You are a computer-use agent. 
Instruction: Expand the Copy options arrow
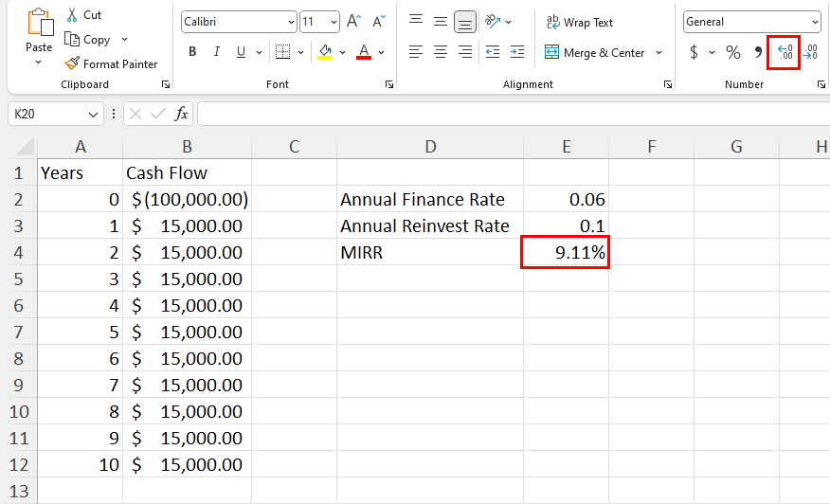point(124,40)
